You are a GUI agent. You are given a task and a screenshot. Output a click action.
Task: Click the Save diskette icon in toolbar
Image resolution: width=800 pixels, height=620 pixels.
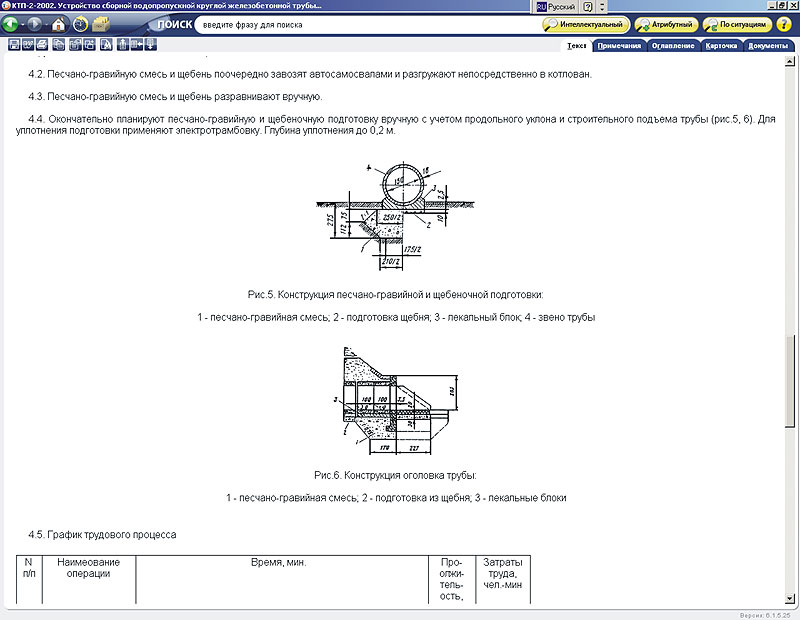click(x=14, y=44)
